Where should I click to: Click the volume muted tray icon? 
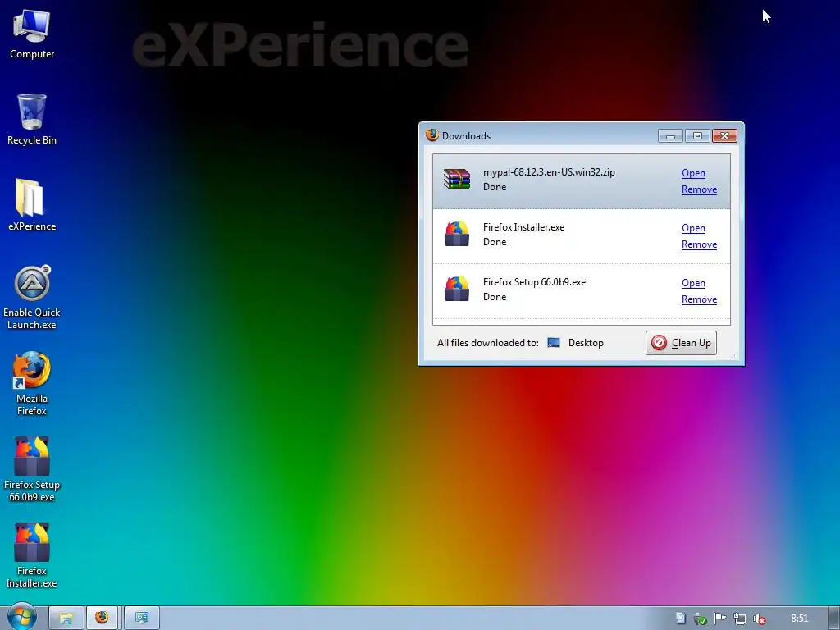pyautogui.click(x=760, y=619)
